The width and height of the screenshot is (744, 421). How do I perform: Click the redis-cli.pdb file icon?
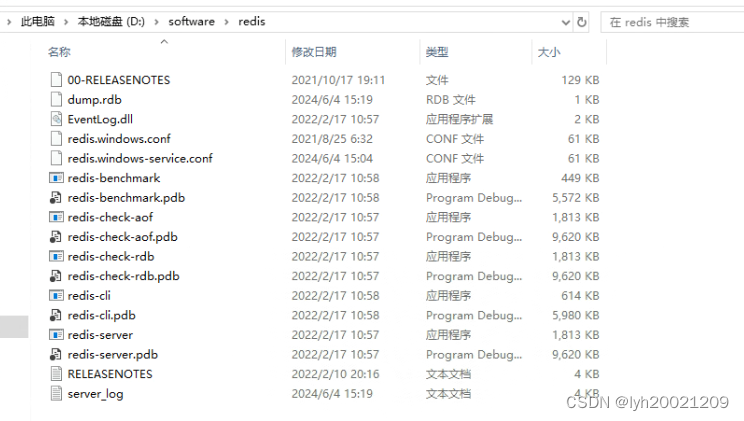coord(56,315)
